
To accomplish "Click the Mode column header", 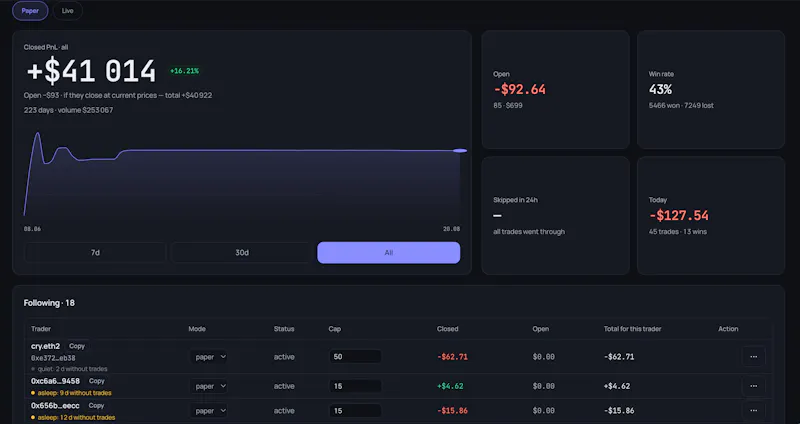I will (x=197, y=329).
